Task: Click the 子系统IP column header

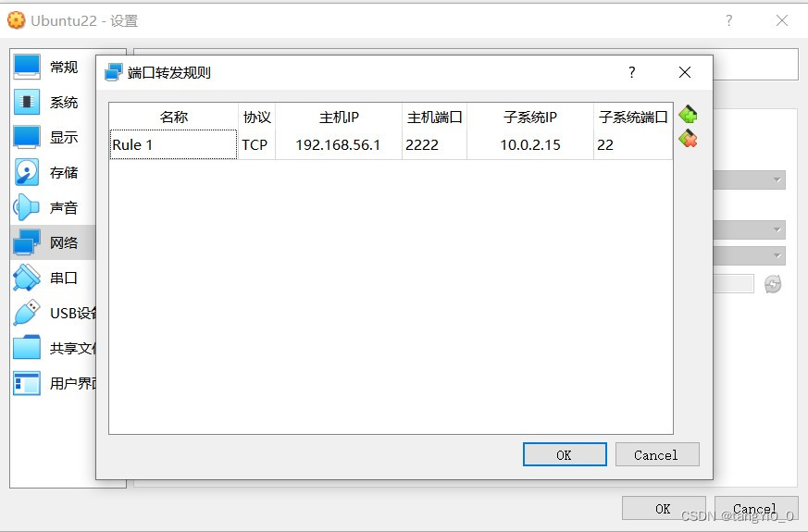Action: point(530,117)
